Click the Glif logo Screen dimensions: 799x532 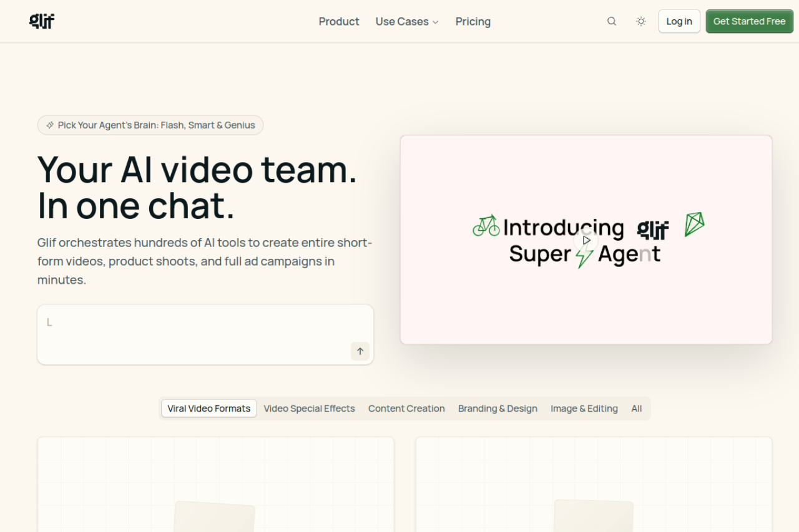point(42,21)
